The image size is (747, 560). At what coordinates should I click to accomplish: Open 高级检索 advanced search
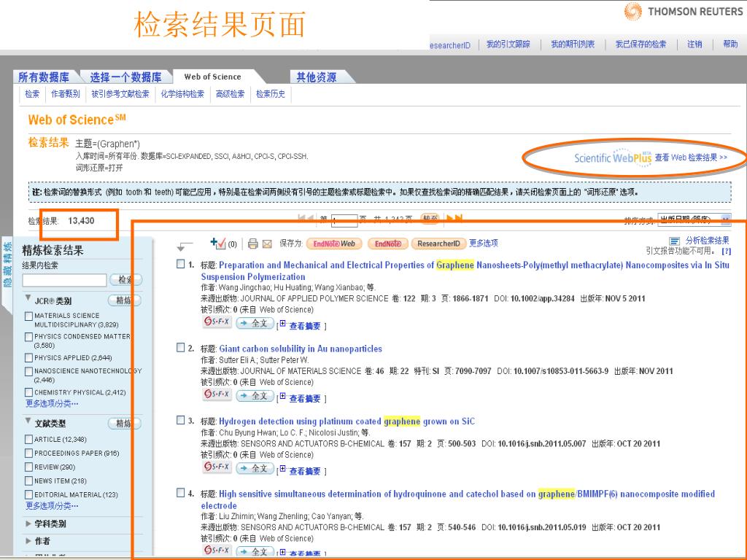[x=230, y=94]
